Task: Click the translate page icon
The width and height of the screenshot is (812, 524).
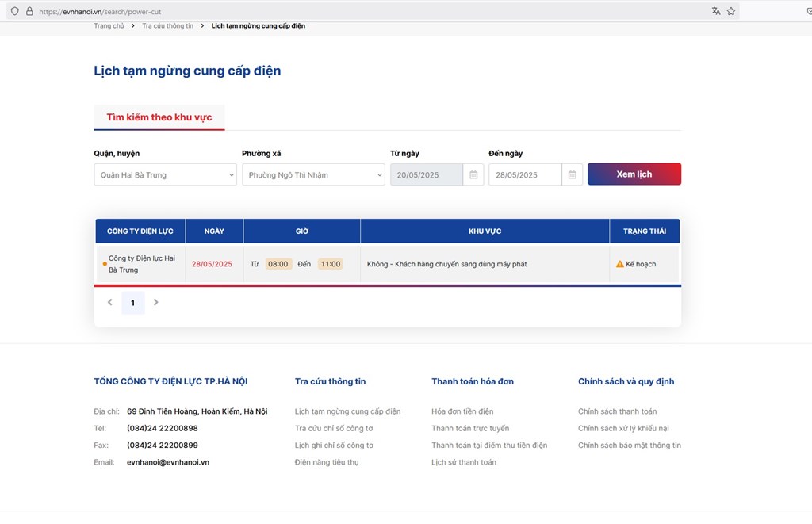Action: coord(716,11)
